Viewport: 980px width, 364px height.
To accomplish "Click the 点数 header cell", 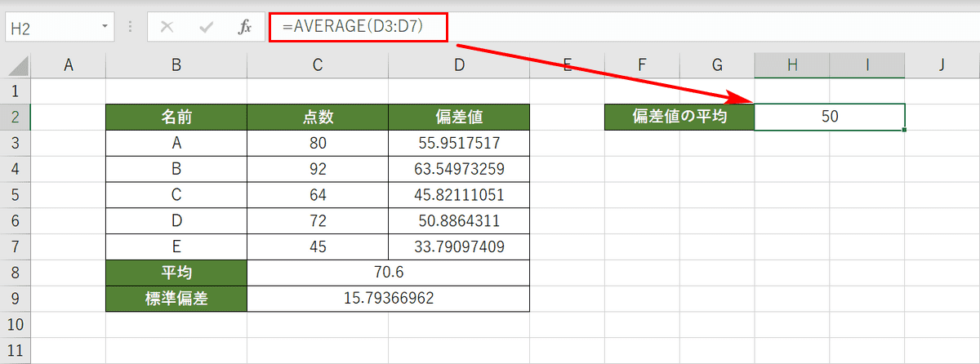I will (x=318, y=117).
